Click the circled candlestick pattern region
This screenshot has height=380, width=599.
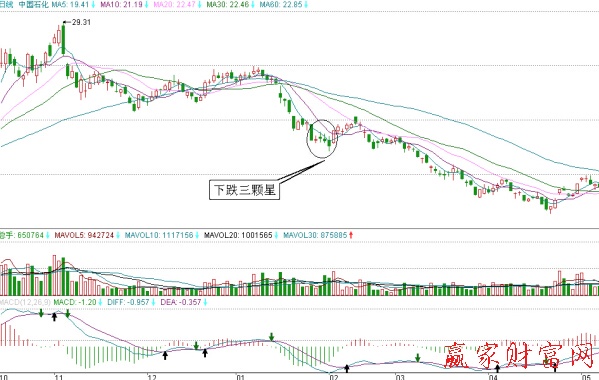322,139
